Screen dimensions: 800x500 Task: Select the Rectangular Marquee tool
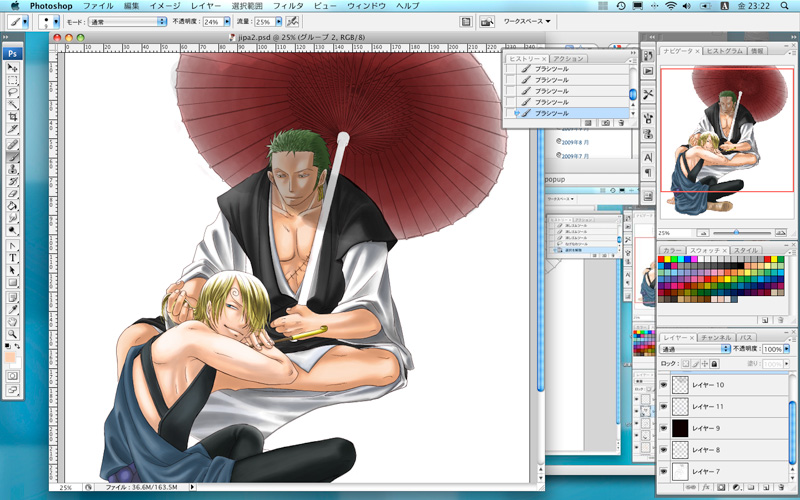[13, 80]
